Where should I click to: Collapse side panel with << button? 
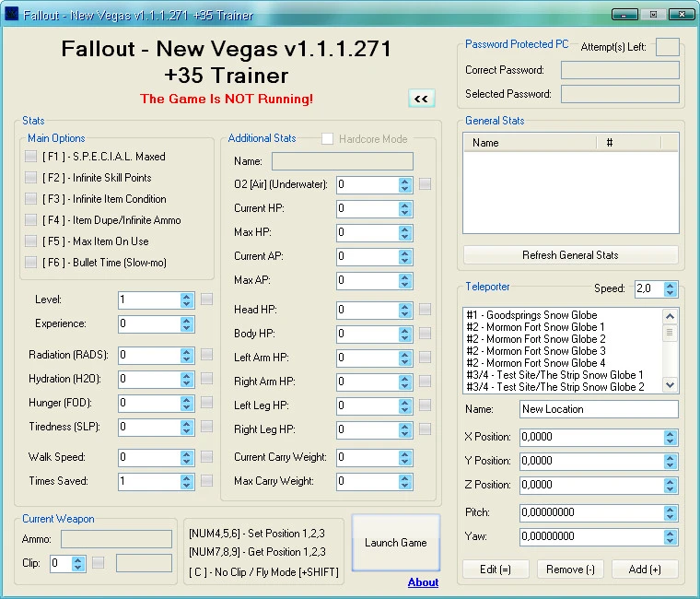click(x=421, y=99)
